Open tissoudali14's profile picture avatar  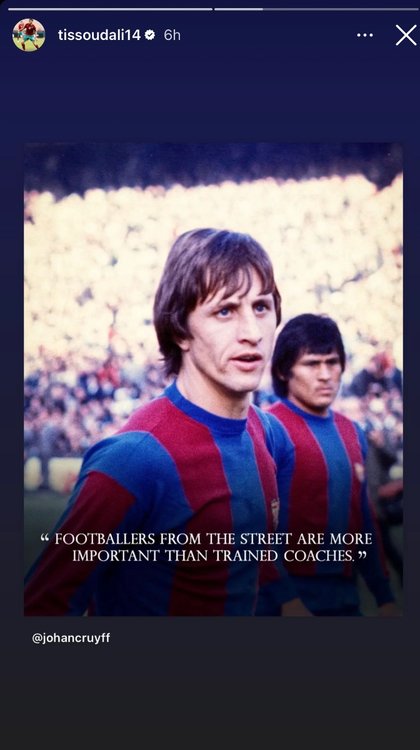click(x=29, y=35)
